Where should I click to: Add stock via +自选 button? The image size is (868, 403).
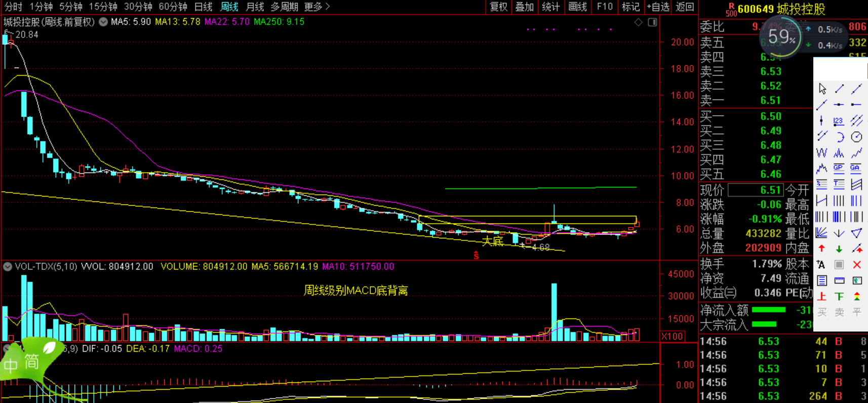point(658,7)
